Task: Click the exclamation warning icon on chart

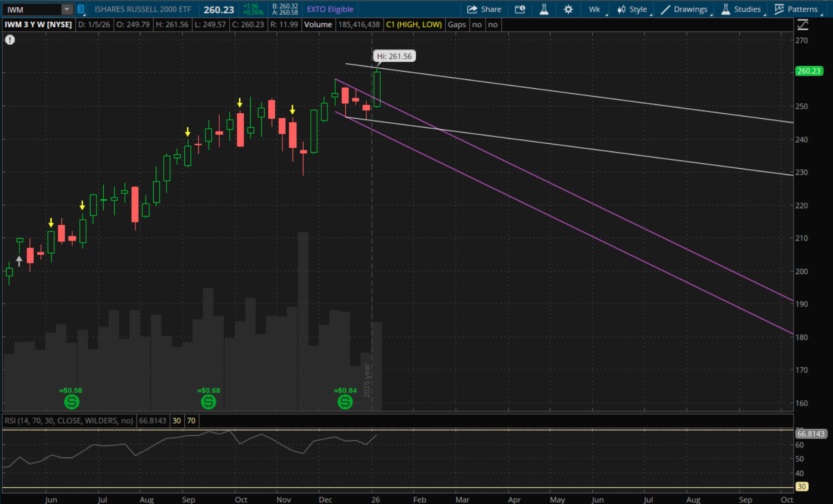Action: pos(10,40)
